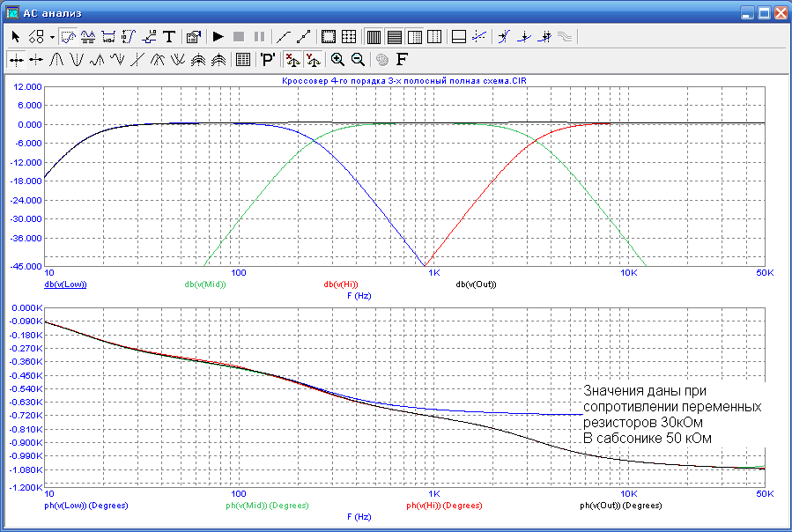Expand the shapes tool dropdown arrow
Viewport: 792px width, 532px height.
click(52, 37)
